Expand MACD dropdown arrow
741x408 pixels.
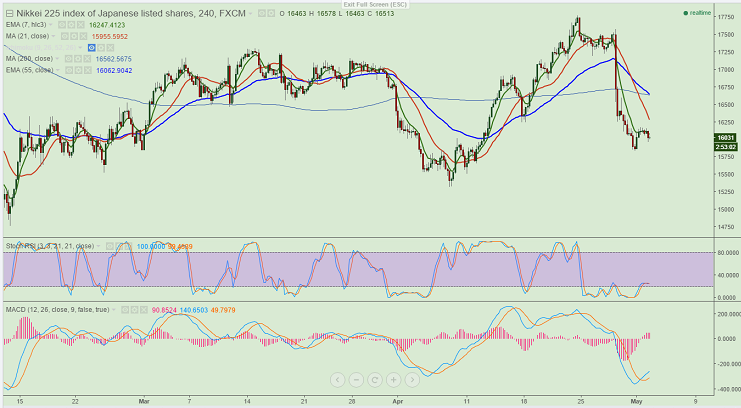(x=114, y=310)
